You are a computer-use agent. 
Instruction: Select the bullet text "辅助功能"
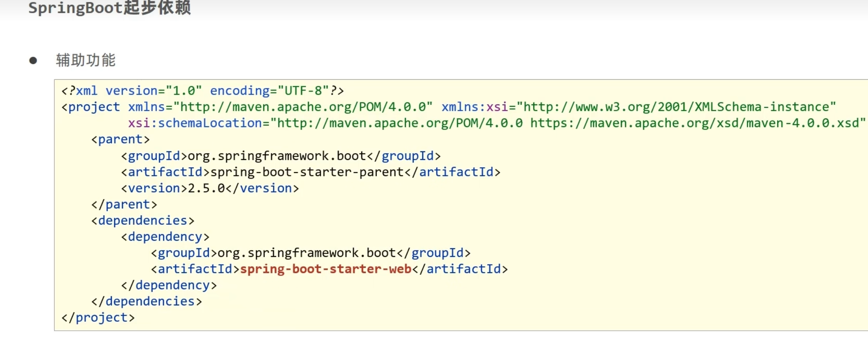(86, 60)
